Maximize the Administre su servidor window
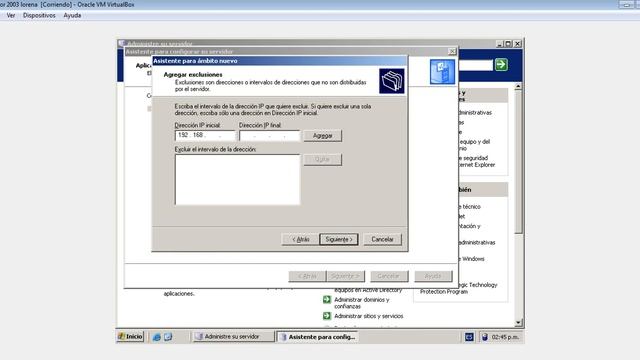This screenshot has height=360, width=640. pyautogui.click(x=508, y=44)
